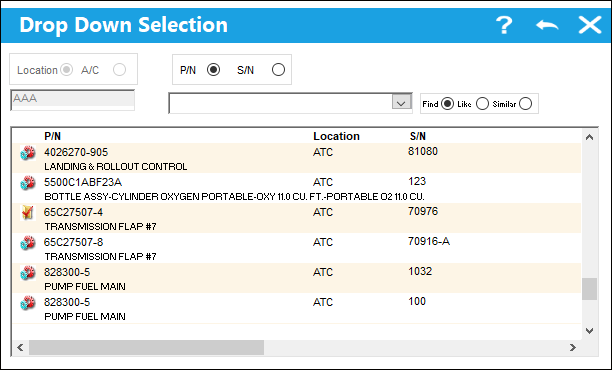This screenshot has height=370, width=612.
Task: Click the gear icon beside 5500C1ABF23A
Action: pos(28,183)
